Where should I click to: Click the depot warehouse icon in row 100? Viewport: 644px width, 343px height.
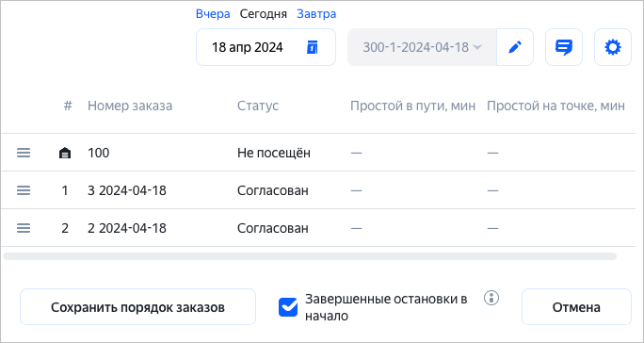coord(65,154)
